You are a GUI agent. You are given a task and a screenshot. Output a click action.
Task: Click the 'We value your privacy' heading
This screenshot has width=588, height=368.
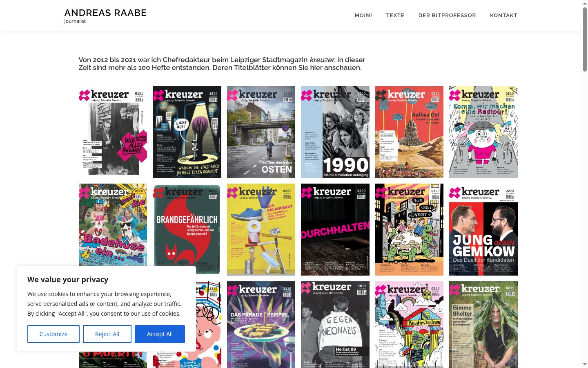(68, 280)
